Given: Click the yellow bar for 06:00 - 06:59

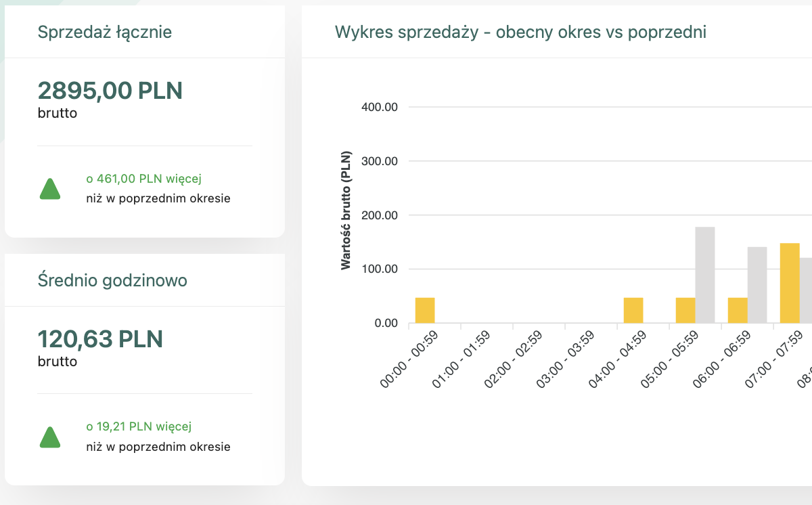Looking at the screenshot, I should pyautogui.click(x=738, y=311).
